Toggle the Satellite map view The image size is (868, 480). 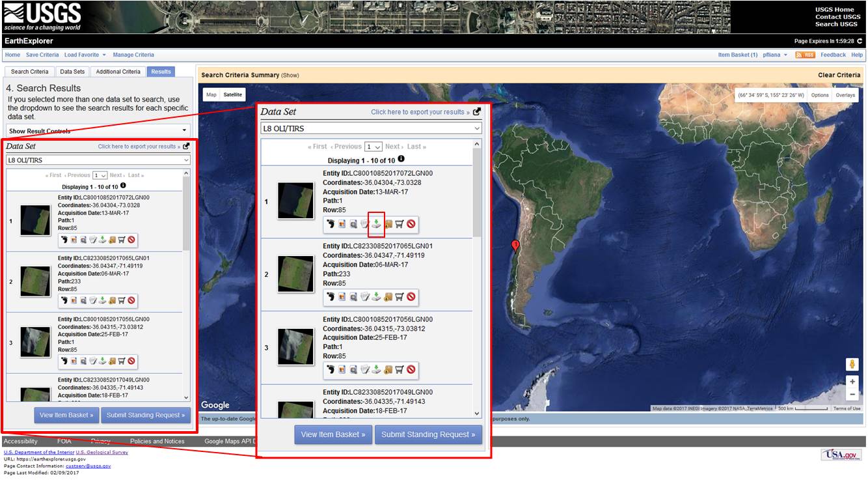pos(232,95)
